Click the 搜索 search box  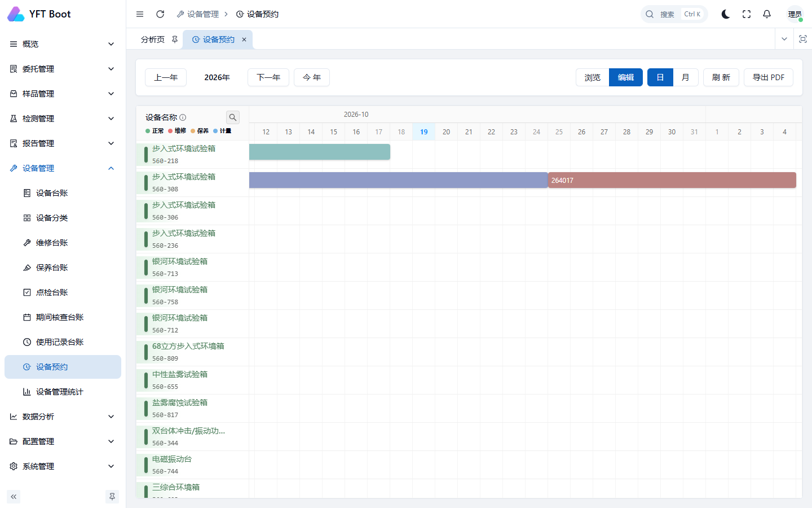pyautogui.click(x=674, y=14)
